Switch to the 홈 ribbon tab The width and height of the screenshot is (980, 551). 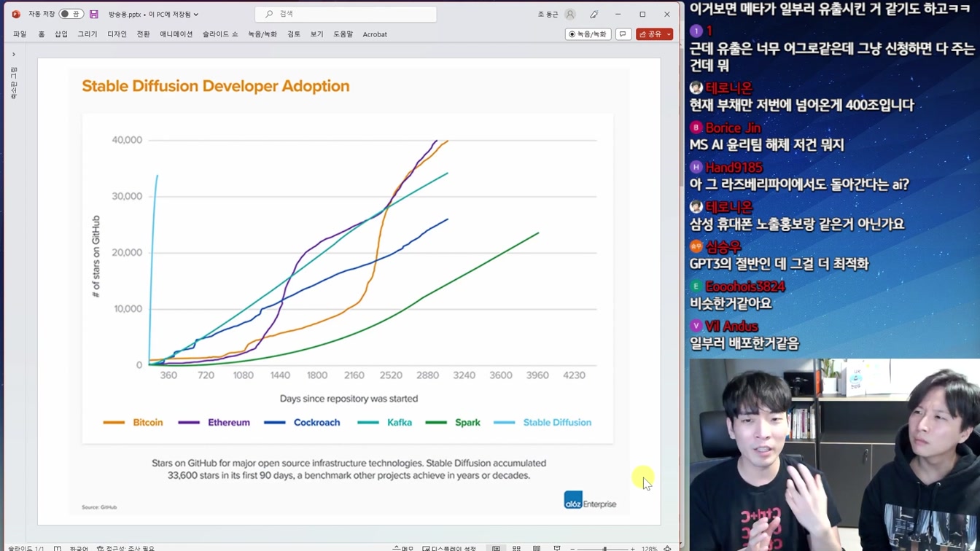(x=41, y=34)
